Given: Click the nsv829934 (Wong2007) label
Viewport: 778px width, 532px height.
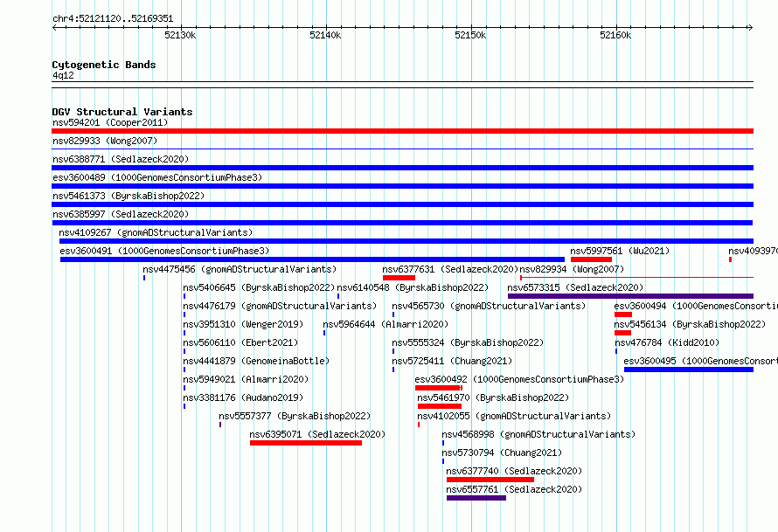Looking at the screenshot, I should (x=572, y=269).
